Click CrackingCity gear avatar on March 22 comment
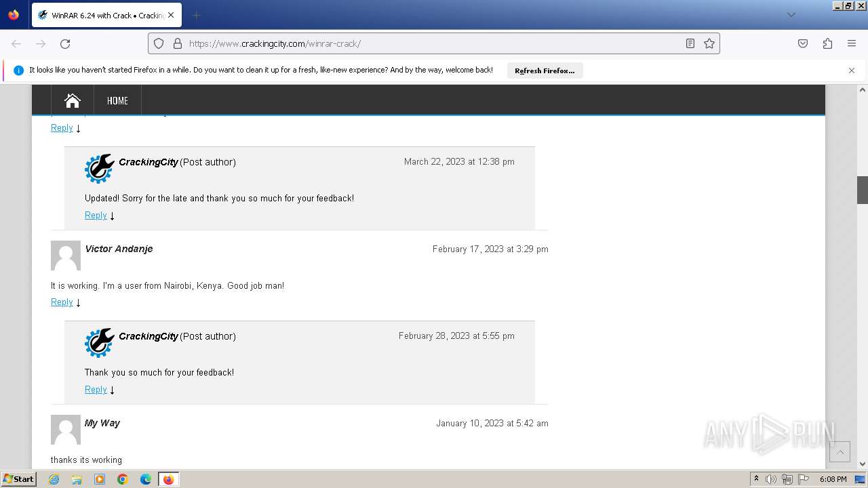The image size is (868, 488). click(x=100, y=168)
